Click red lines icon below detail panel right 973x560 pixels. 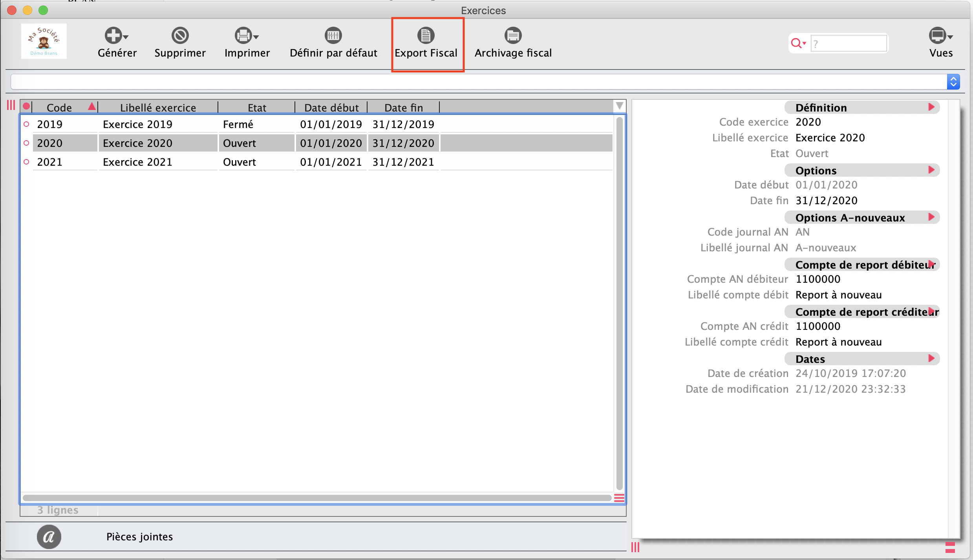click(950, 547)
